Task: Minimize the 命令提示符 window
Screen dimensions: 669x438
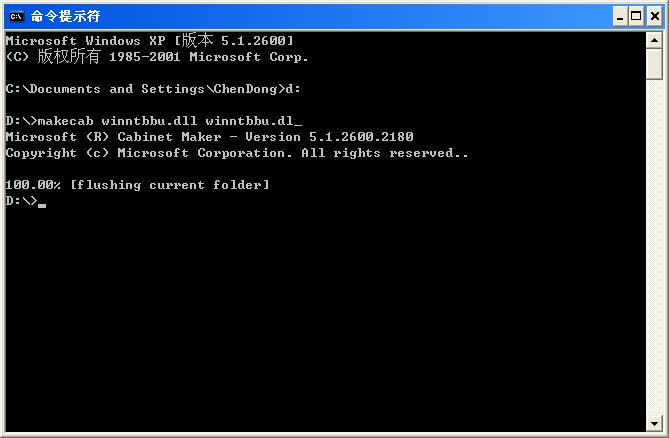Action: tap(620, 17)
